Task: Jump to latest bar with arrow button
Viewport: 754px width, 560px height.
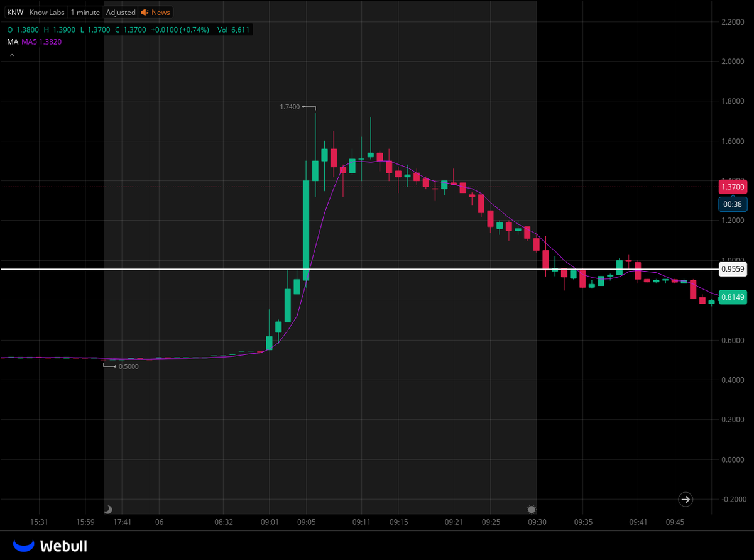Action: tap(686, 500)
